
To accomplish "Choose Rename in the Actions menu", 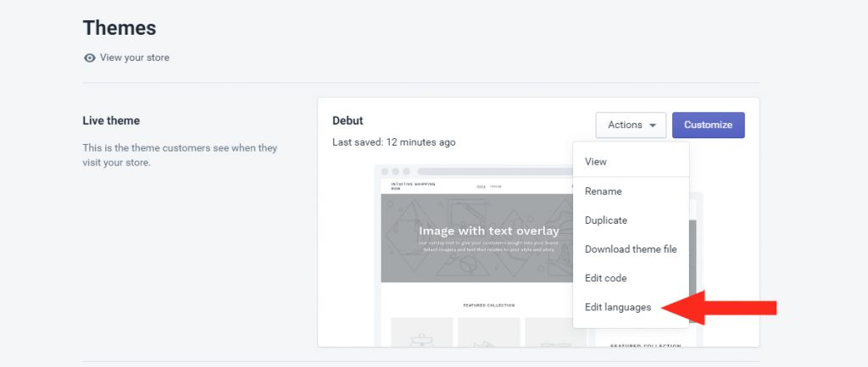I will tap(631, 192).
